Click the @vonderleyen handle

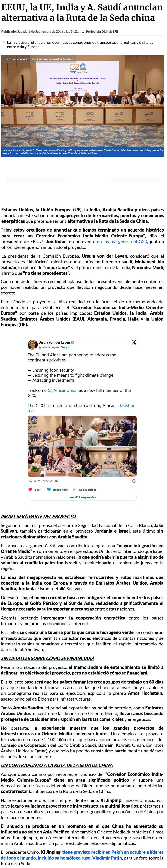(x=49, y=347)
